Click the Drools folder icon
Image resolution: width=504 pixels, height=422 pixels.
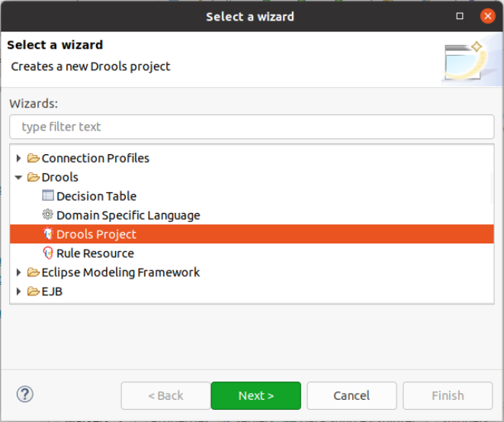coord(34,177)
